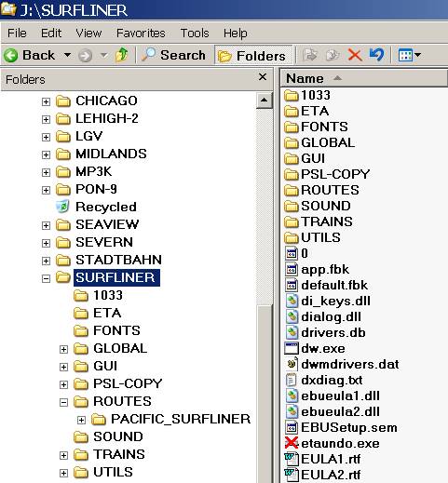The image size is (448, 483).
Task: Select the FONTS folder icon in file list
Action: [292, 127]
